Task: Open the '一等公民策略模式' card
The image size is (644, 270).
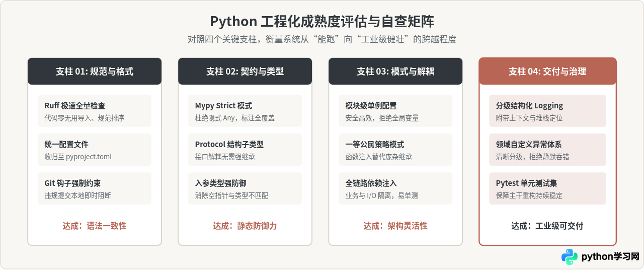Action: pos(395,150)
